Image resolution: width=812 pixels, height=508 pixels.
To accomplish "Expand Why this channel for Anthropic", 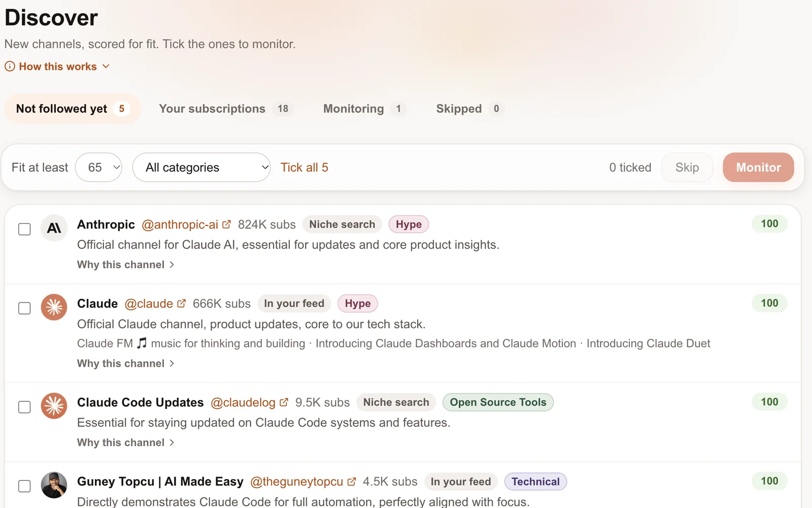I will [126, 265].
